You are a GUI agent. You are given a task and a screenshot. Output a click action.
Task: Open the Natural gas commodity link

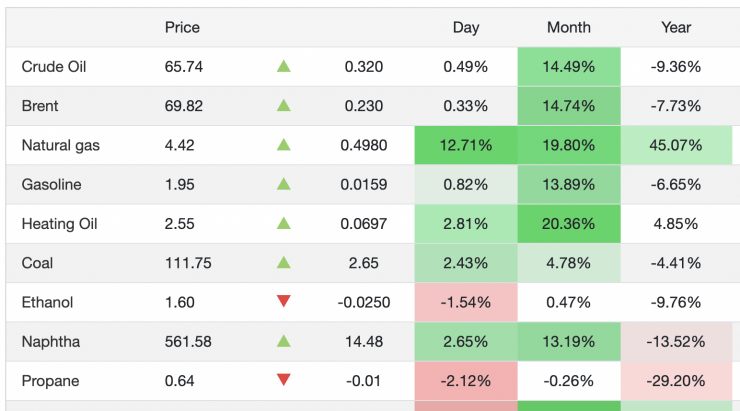60,145
